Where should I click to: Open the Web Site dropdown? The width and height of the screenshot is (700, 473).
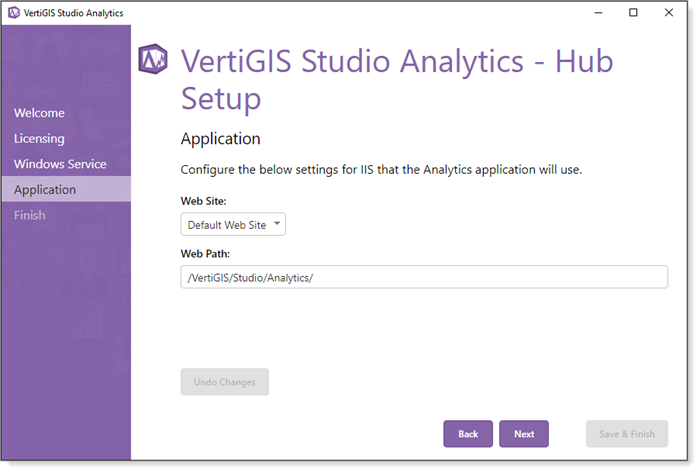[x=233, y=224]
